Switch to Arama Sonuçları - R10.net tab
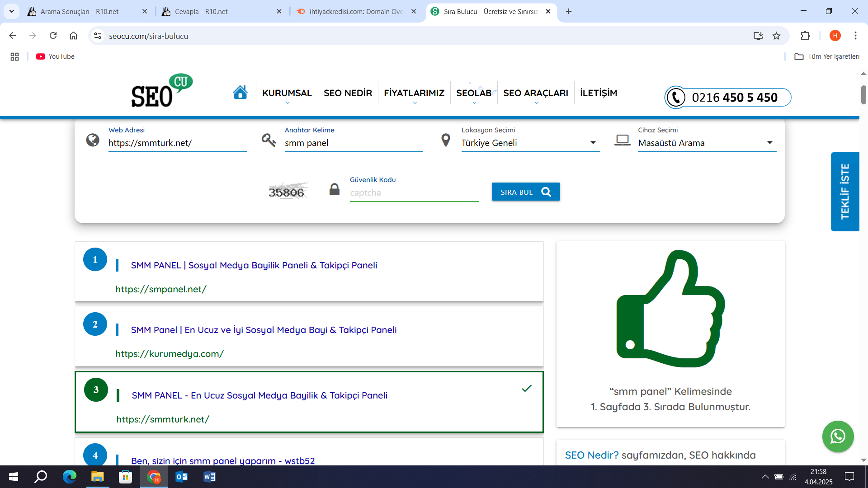 (88, 11)
